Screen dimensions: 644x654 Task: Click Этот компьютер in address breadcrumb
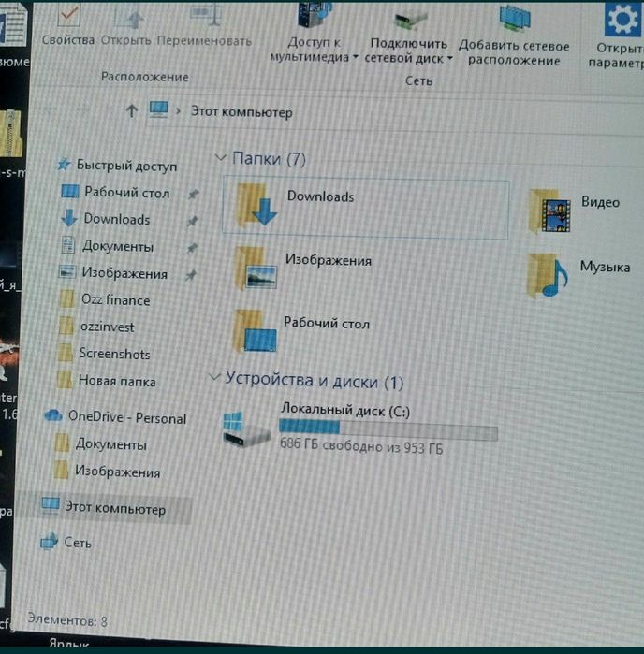click(241, 112)
